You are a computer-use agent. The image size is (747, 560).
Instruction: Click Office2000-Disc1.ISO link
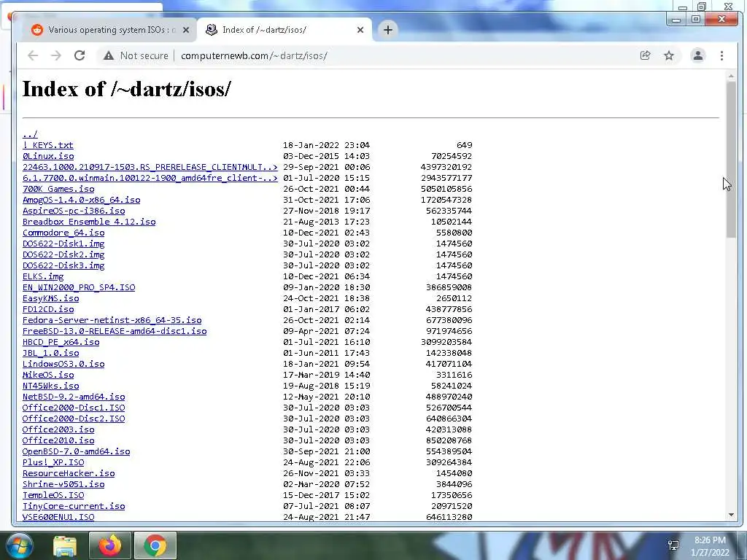[74, 408]
